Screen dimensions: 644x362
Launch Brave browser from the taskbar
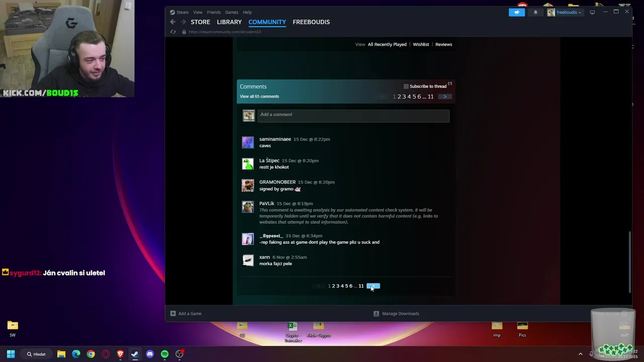click(120, 354)
